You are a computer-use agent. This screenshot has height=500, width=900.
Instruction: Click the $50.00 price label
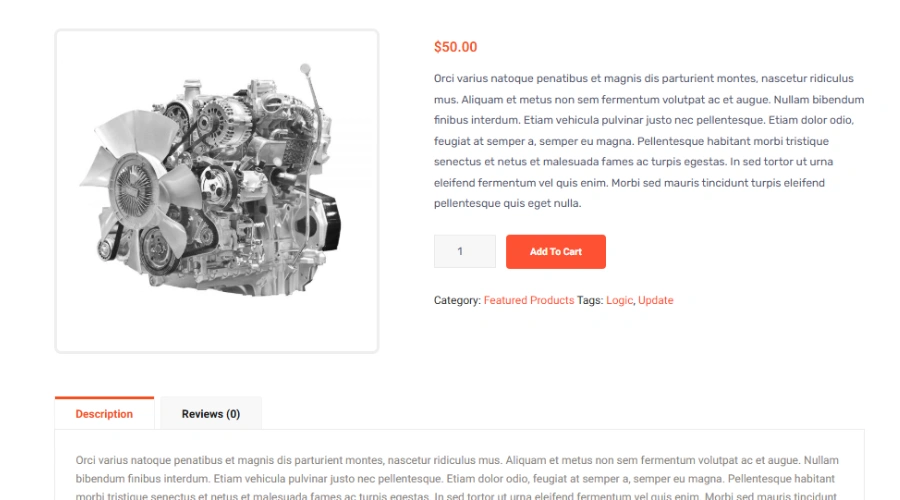[x=455, y=47]
